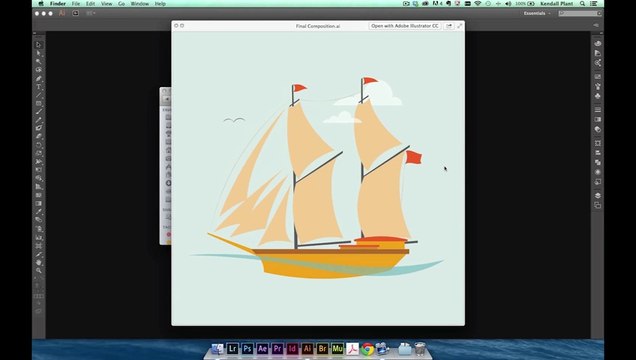636x360 pixels.
Task: Select the Direct Selection tool
Action: [x=39, y=53]
